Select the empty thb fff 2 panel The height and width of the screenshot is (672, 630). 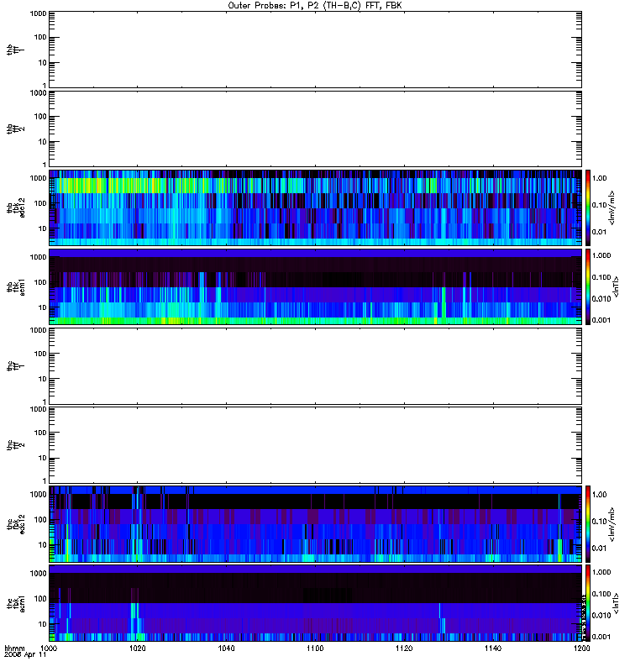pos(315,129)
